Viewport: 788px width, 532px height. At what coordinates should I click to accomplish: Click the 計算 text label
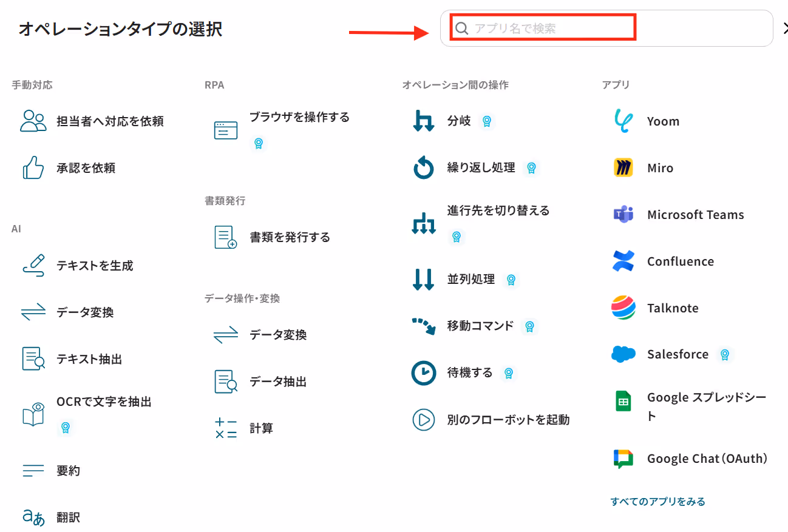262,428
